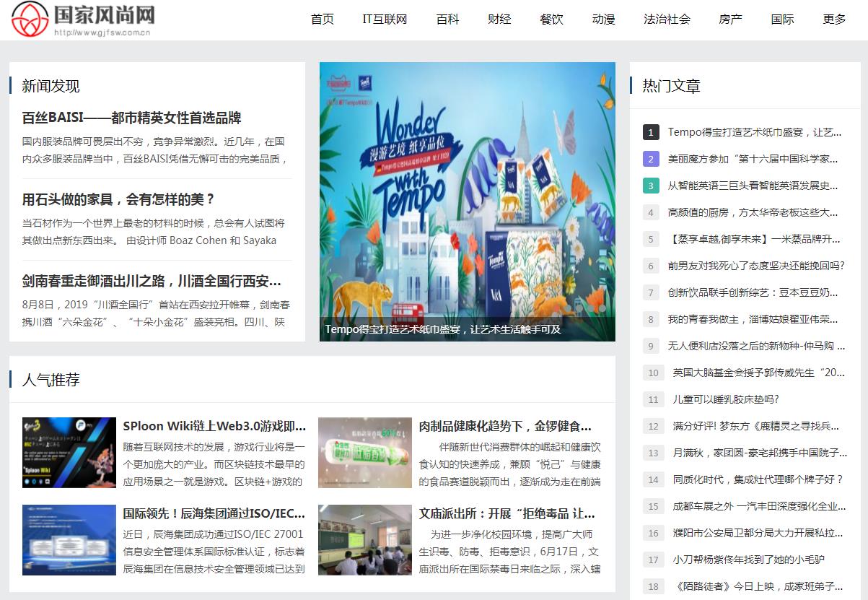Click the 辰海集团 ISO certificate thumbnail

coord(69,540)
